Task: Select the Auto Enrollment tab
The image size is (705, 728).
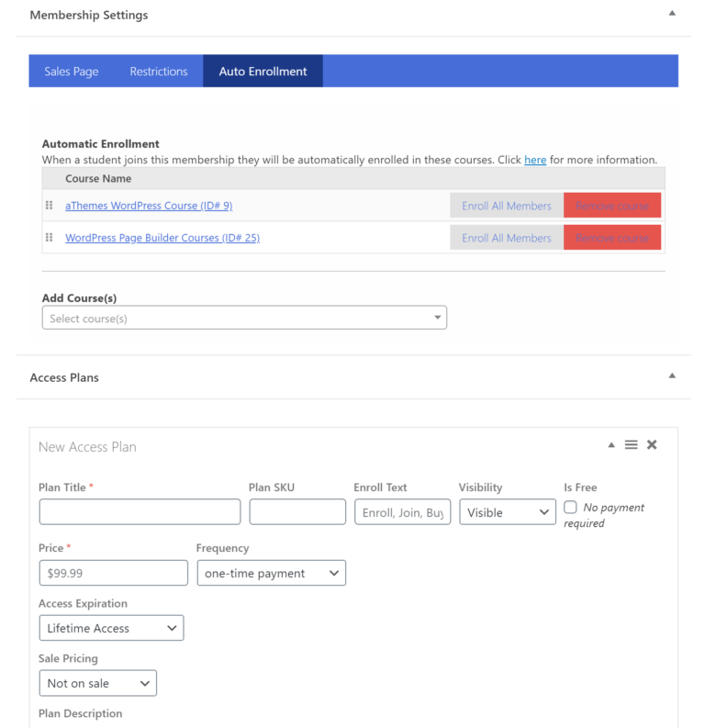Action: point(263,72)
